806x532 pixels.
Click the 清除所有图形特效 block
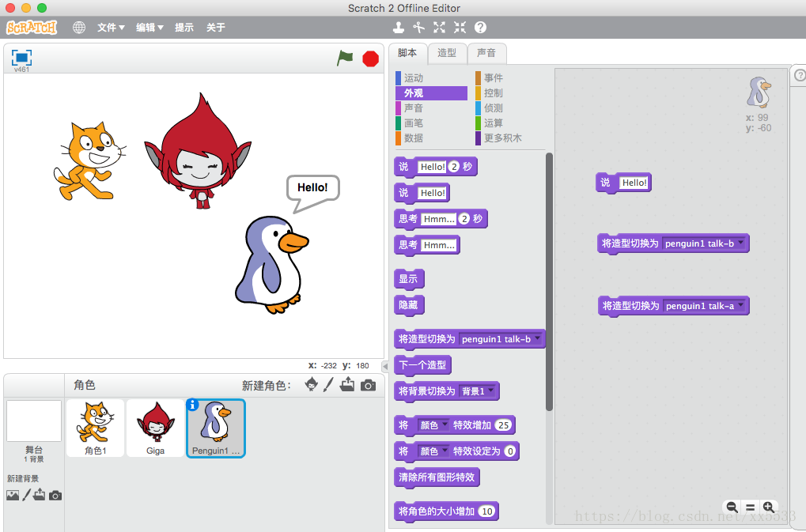coord(437,477)
